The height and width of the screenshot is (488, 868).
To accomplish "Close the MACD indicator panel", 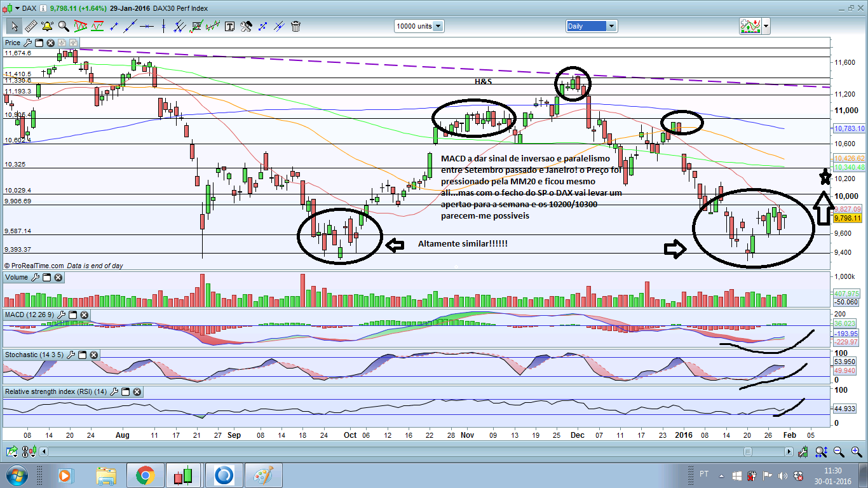I will pos(84,315).
